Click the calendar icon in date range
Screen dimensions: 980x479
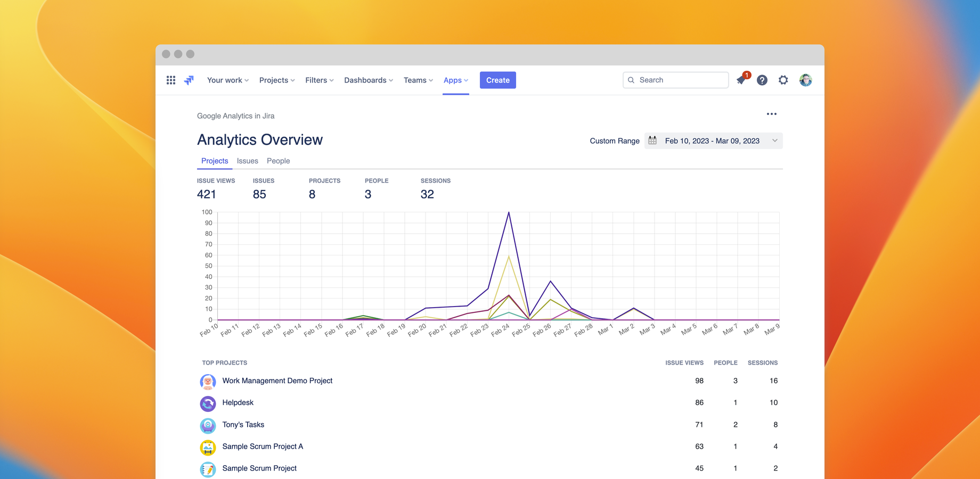(x=652, y=141)
